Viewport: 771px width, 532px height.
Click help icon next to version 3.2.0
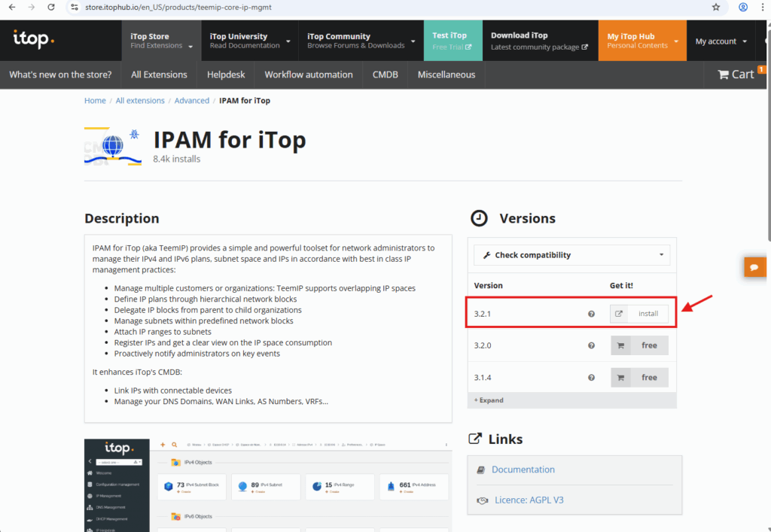[591, 345]
